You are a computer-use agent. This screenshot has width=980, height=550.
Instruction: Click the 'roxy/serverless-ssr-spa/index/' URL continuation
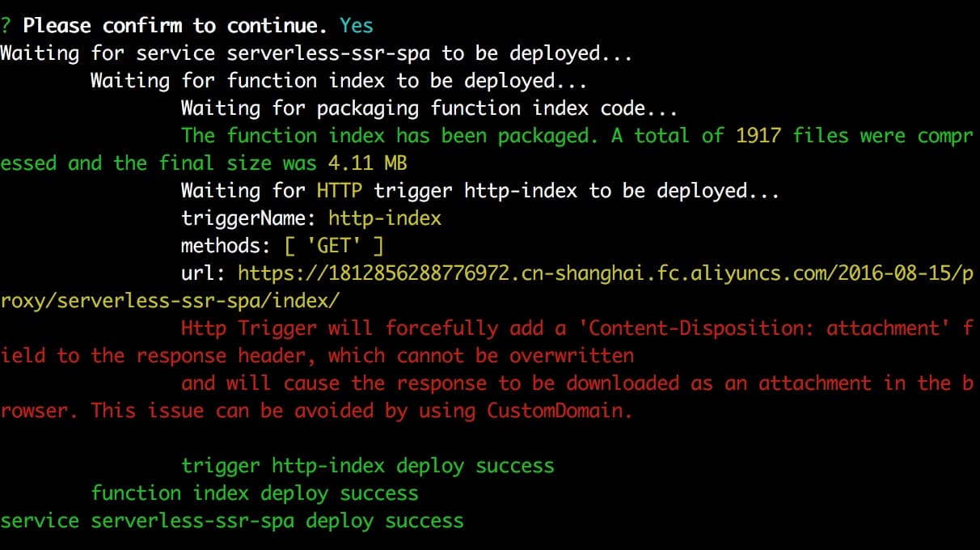(170, 300)
